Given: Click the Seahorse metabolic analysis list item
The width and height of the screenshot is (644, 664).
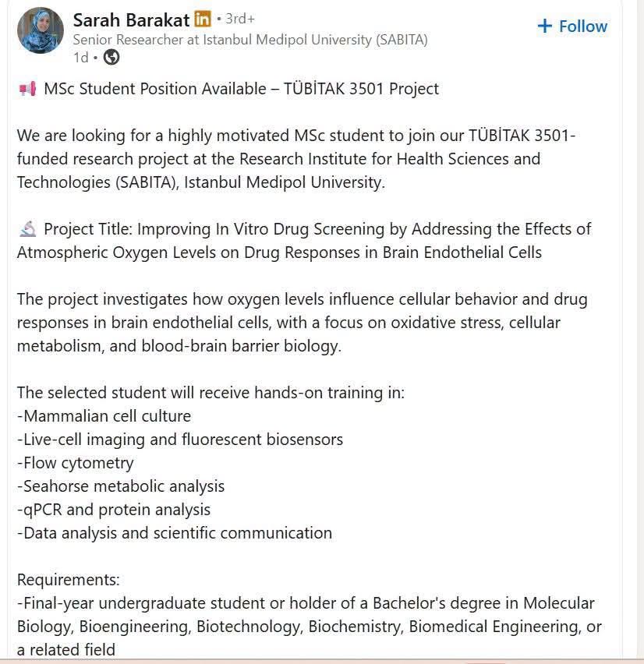Looking at the screenshot, I should point(121,486).
